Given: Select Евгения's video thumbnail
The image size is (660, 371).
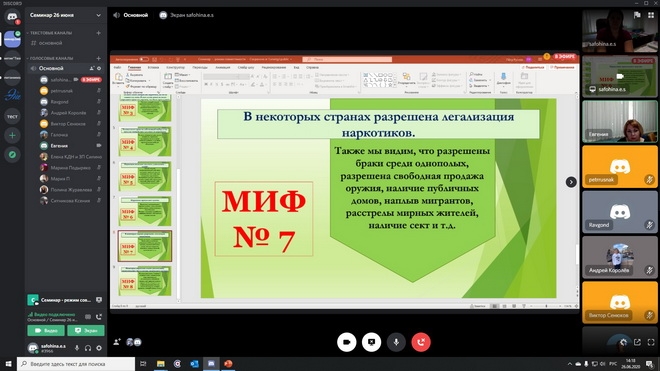Looking at the screenshot, I should tap(620, 122).
